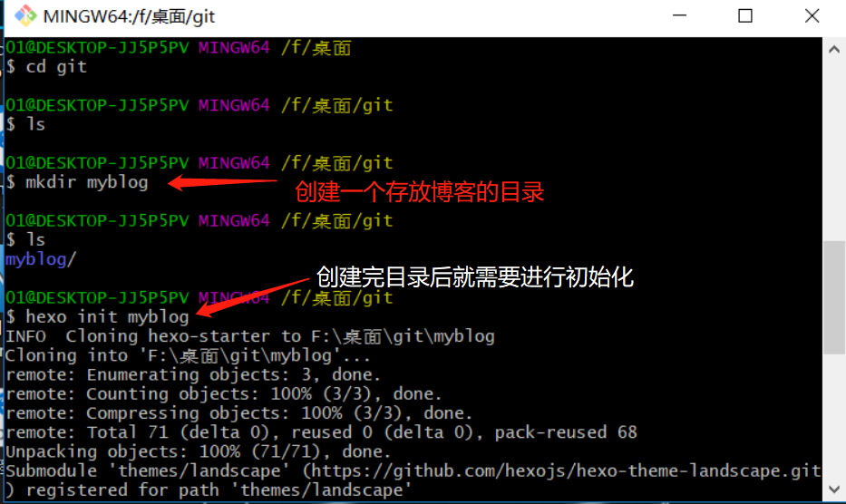Click the scrollbar up arrow
The width and height of the screenshot is (846, 504).
tap(834, 50)
